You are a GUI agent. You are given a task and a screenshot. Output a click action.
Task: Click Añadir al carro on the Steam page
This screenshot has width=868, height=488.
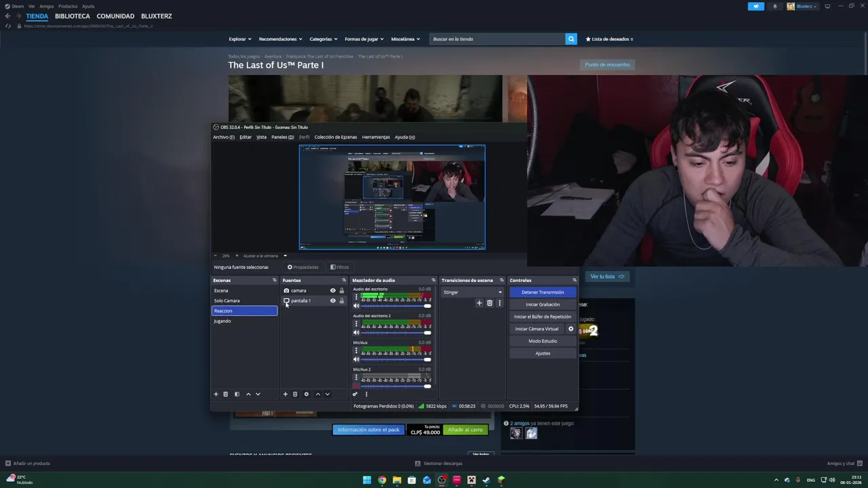tap(465, 430)
